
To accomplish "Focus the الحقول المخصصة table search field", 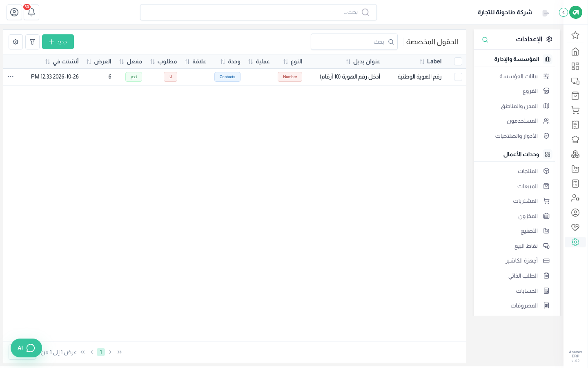I will click(x=354, y=42).
